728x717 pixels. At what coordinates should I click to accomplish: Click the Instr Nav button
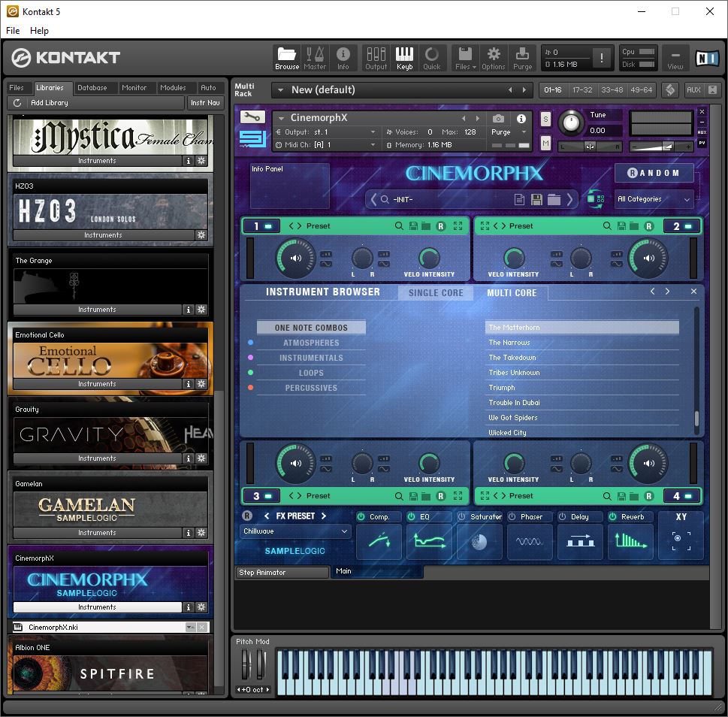coord(205,103)
